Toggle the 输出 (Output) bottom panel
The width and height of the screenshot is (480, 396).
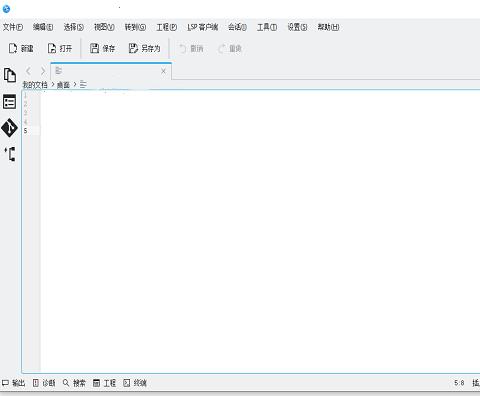tap(13, 383)
